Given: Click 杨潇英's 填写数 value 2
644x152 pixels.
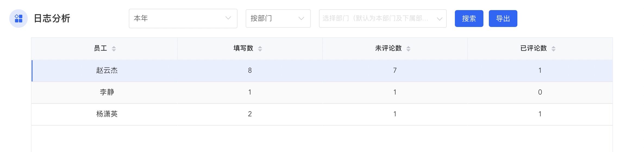Looking at the screenshot, I should coord(250,114).
